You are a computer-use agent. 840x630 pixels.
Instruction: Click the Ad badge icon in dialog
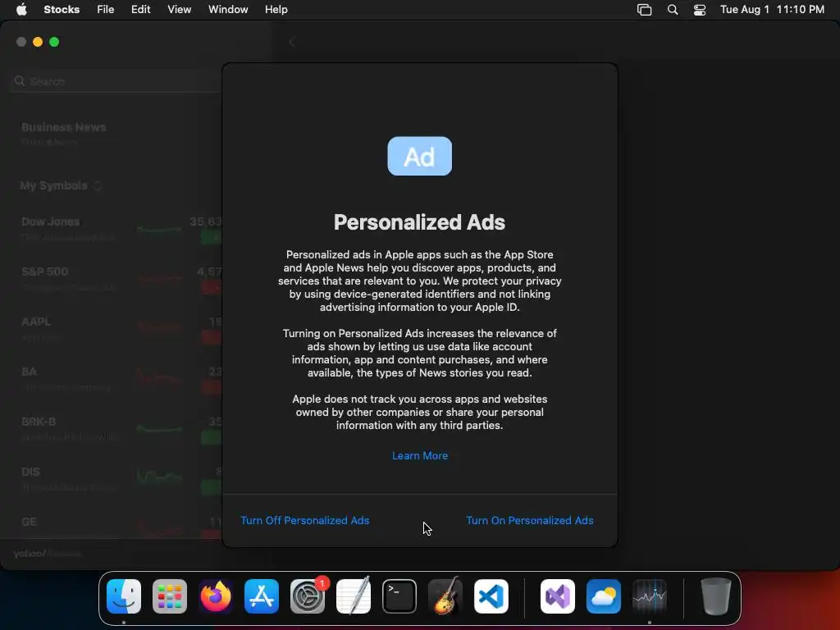pyautogui.click(x=419, y=156)
